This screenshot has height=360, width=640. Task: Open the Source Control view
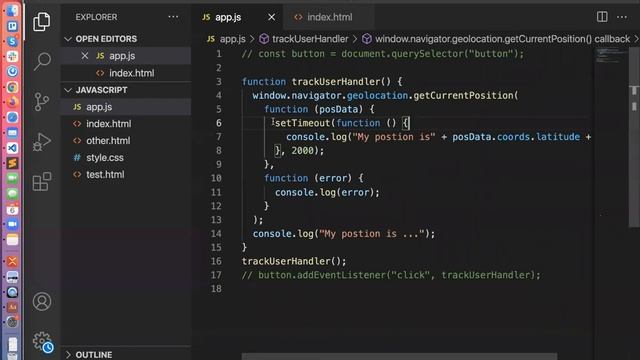(x=42, y=102)
